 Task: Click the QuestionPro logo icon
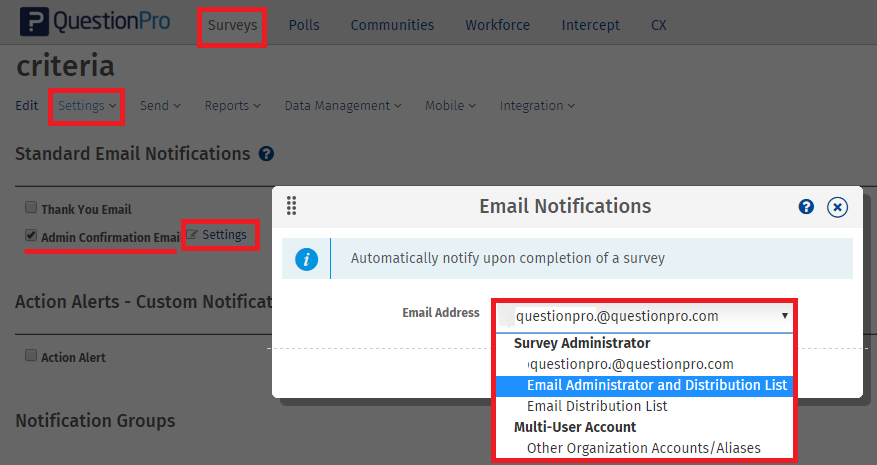point(34,22)
